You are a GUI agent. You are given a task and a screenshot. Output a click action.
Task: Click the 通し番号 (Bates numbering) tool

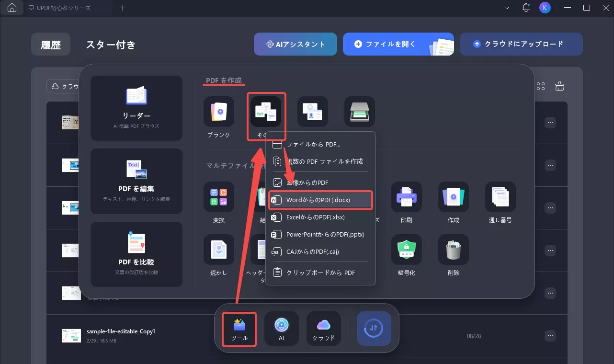(500, 197)
